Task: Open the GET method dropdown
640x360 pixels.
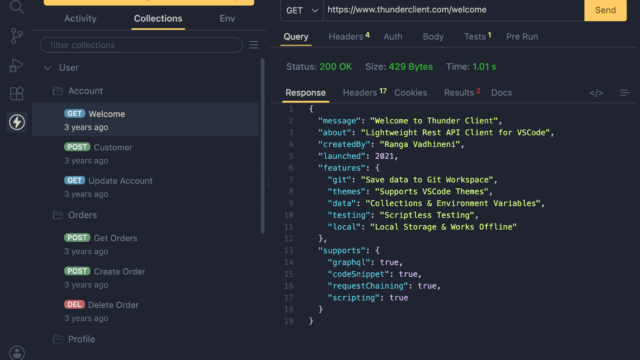Action: tap(302, 10)
